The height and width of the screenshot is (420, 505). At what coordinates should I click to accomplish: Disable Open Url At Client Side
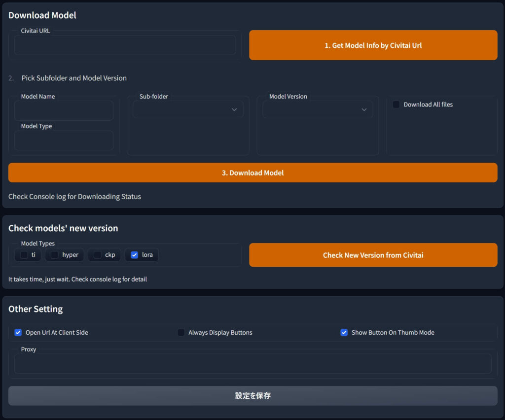(x=18, y=332)
